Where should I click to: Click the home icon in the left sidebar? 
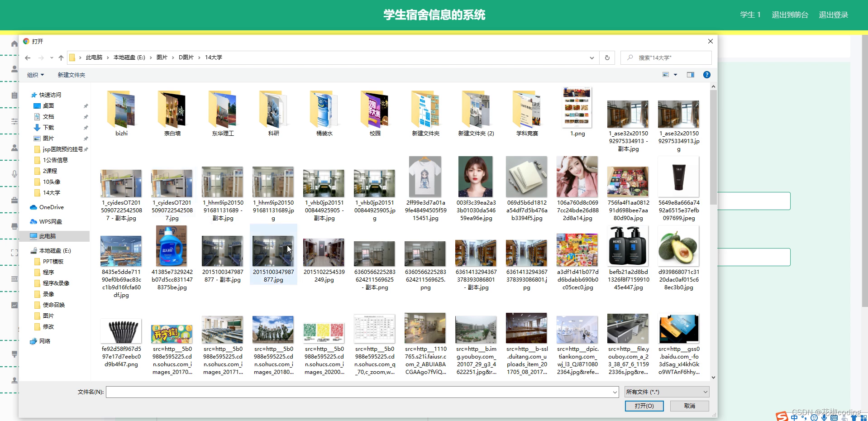pos(14,43)
